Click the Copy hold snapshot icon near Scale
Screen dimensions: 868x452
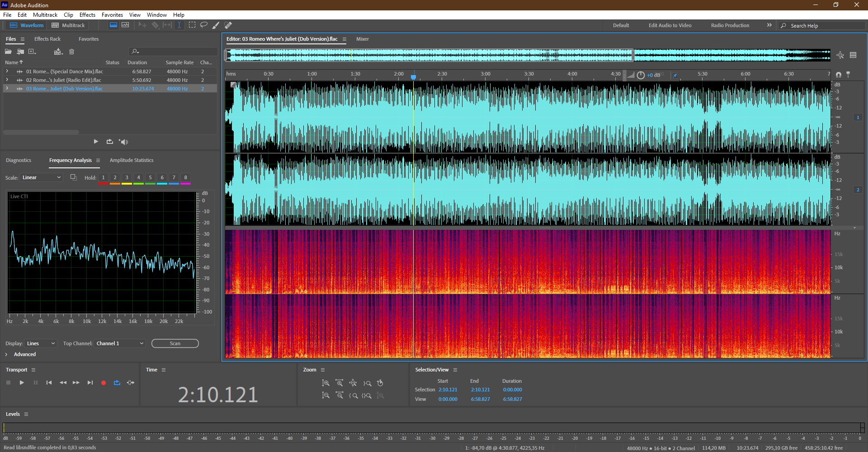click(73, 177)
